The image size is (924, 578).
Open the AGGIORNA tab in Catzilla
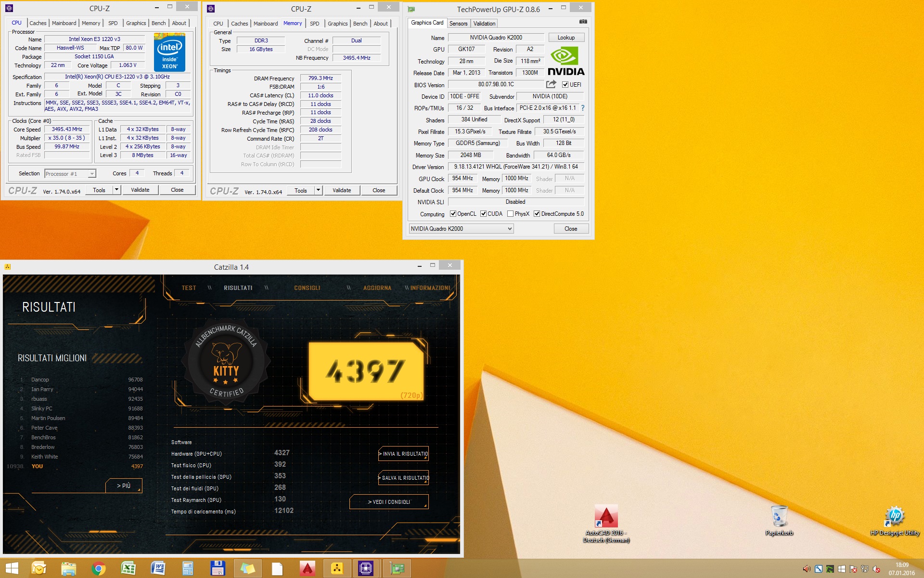377,288
